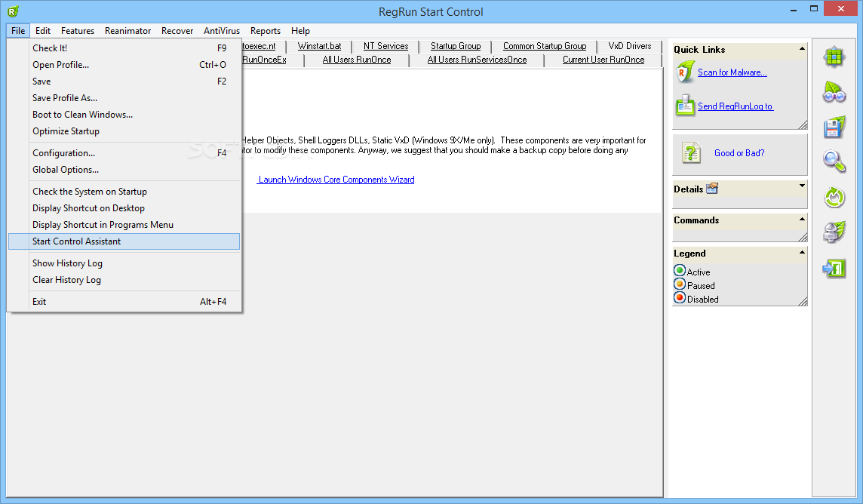Image resolution: width=863 pixels, height=504 pixels.
Task: Click the small icon next to Details heading
Action: pyautogui.click(x=712, y=188)
